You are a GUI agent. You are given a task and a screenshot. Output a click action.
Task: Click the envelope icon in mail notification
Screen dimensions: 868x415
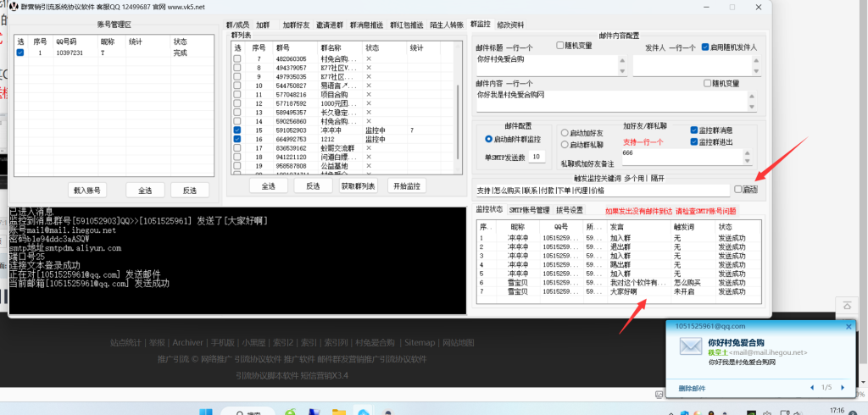[690, 346]
